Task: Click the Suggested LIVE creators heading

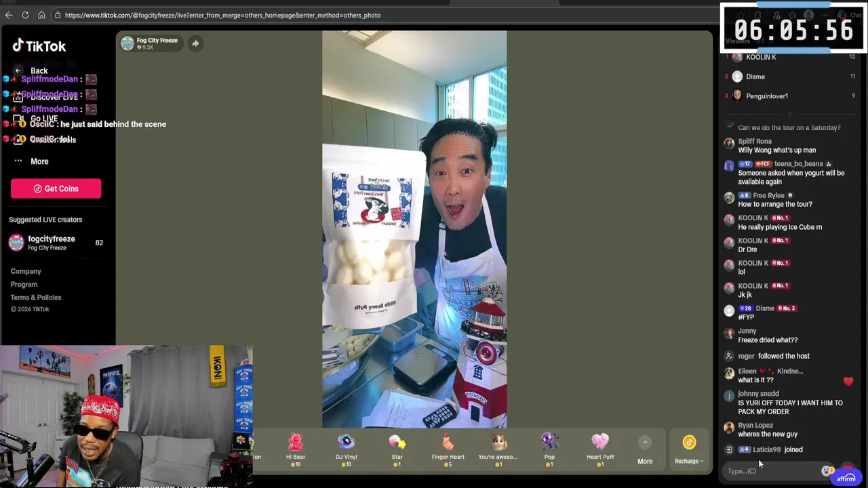Action: (45, 220)
